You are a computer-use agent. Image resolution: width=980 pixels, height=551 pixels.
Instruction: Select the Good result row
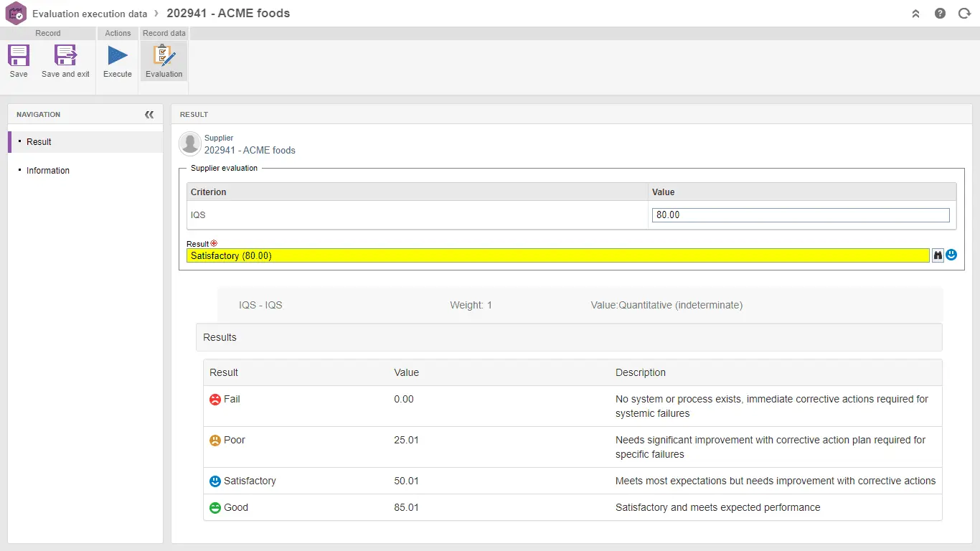[572, 507]
